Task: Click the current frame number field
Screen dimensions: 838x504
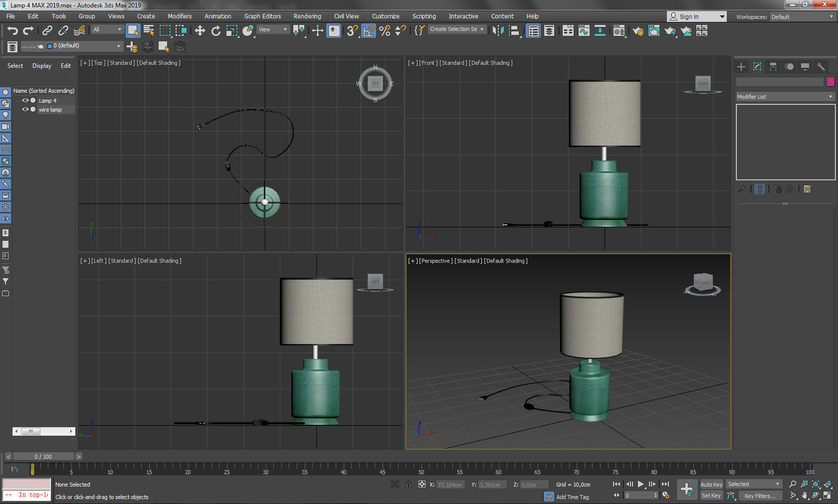Action: point(638,495)
